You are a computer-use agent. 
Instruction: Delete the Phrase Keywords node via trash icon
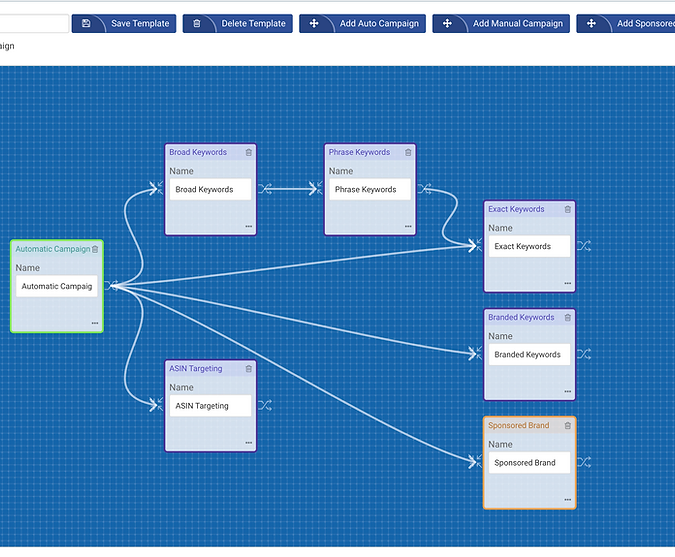(x=408, y=152)
